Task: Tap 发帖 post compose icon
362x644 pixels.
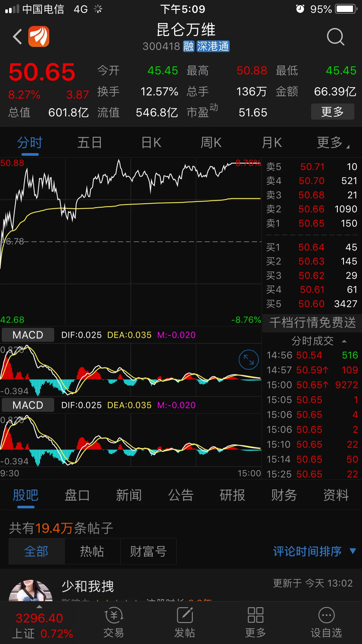Action: coord(184,622)
